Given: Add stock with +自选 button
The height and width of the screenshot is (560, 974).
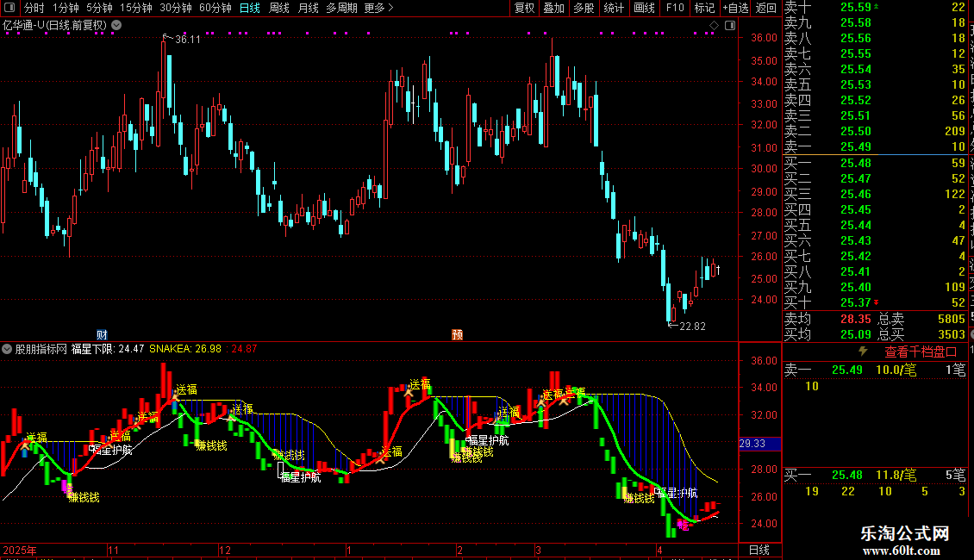Looking at the screenshot, I should click(736, 8).
